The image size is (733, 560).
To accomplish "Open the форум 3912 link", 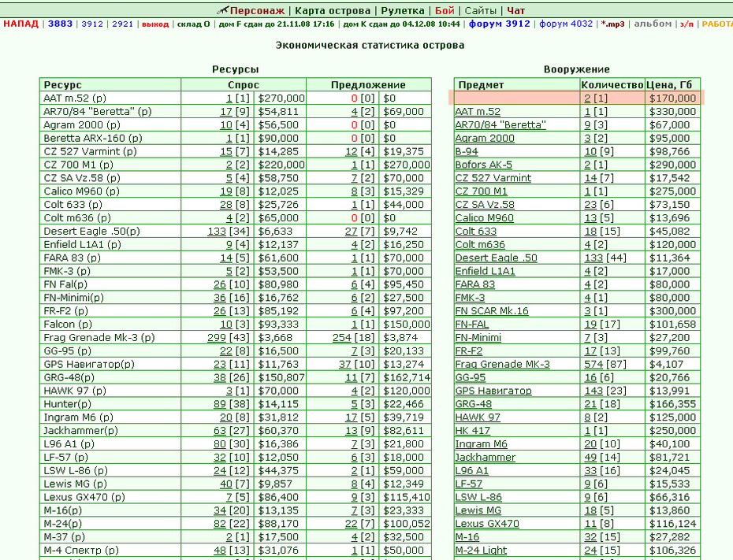I will point(499,24).
